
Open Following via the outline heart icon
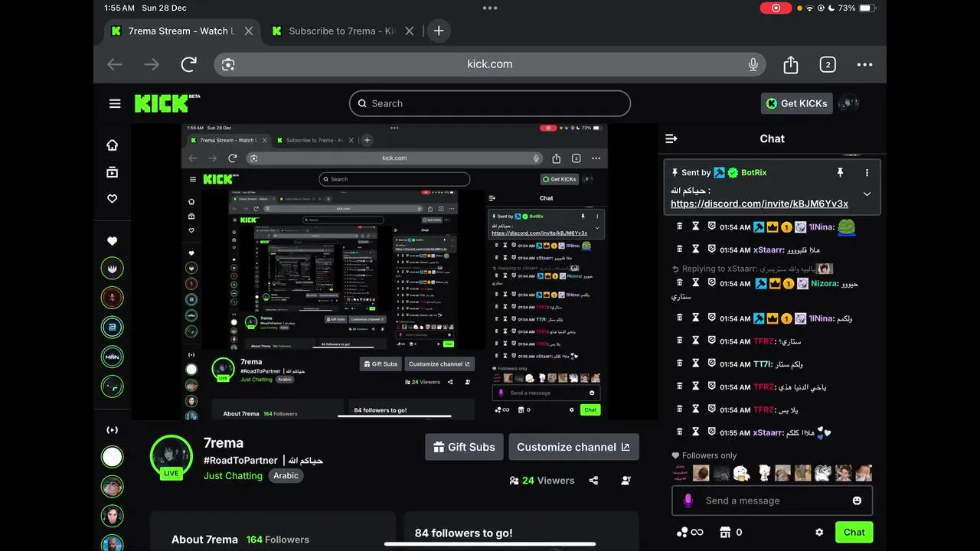coord(112,198)
